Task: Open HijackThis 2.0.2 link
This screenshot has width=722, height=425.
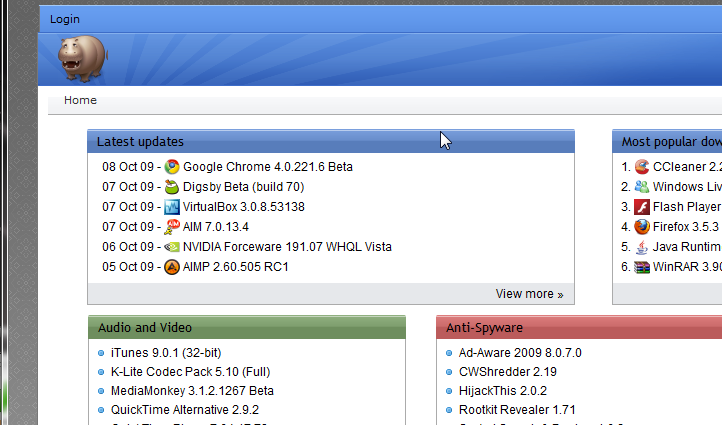Action: click(503, 391)
